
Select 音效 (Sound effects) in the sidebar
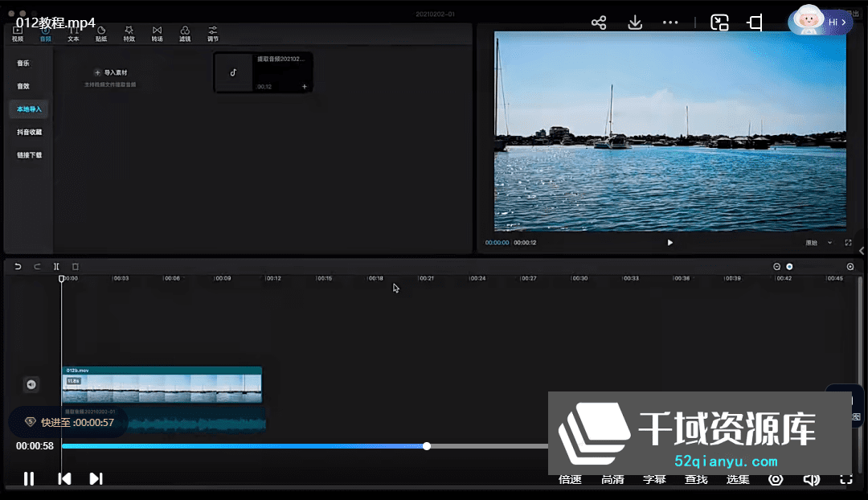point(23,86)
